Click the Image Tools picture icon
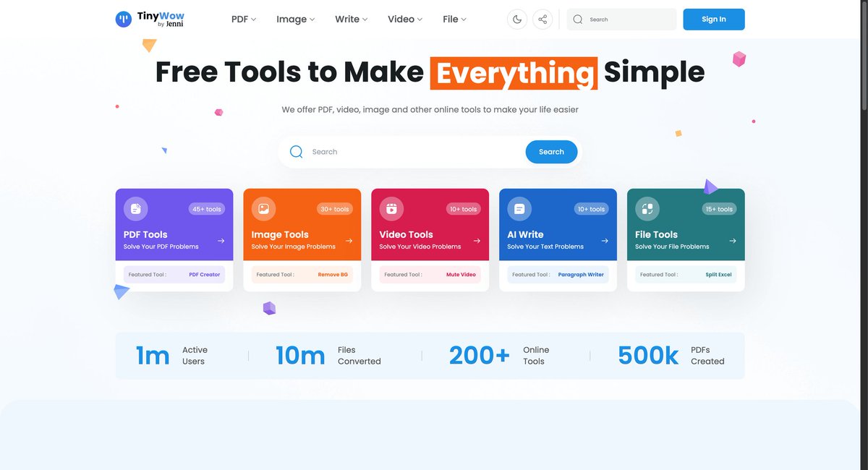868x470 pixels. click(x=263, y=209)
